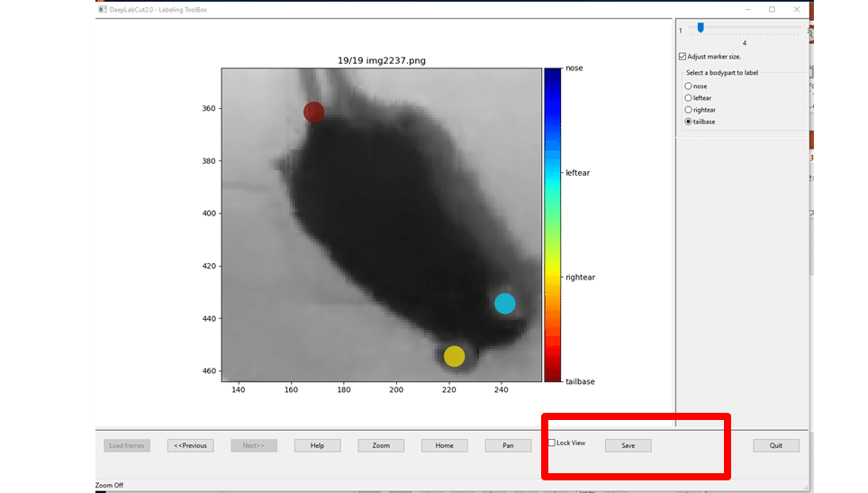This screenshot has height=493, width=868.
Task: Toggle the Adjust marker size checkbox
Action: point(683,57)
